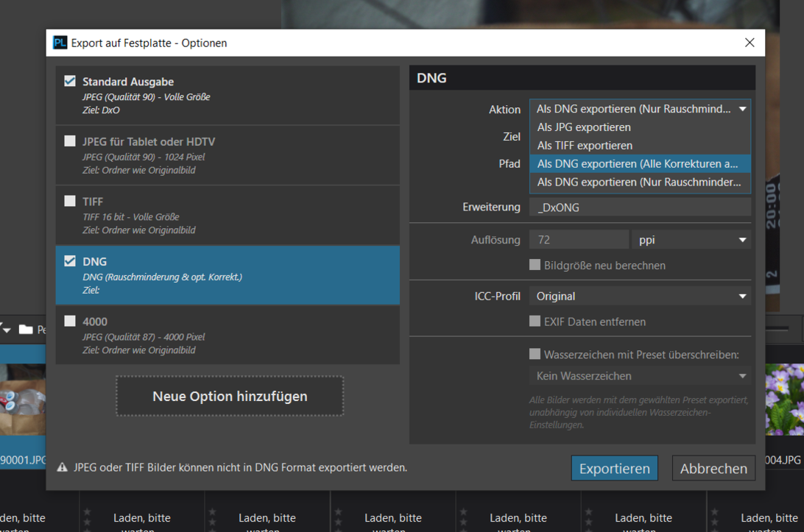Click the PhotoLab PL icon in title bar

coord(60,43)
